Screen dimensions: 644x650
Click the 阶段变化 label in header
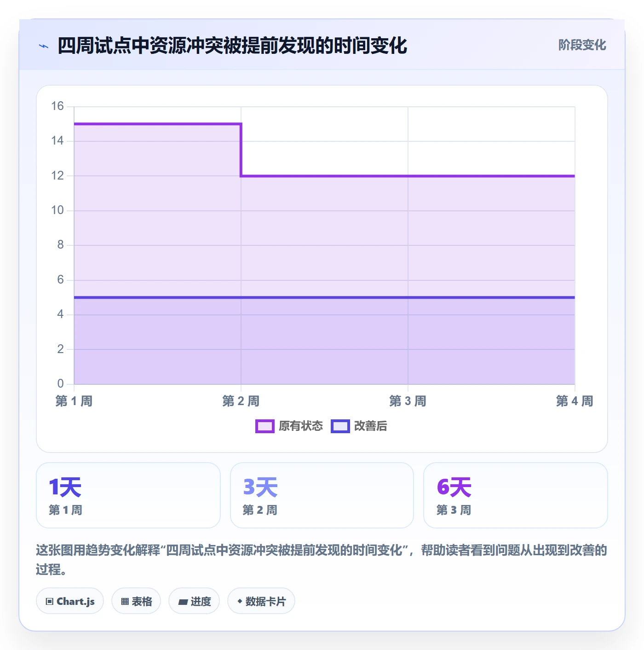(x=582, y=45)
